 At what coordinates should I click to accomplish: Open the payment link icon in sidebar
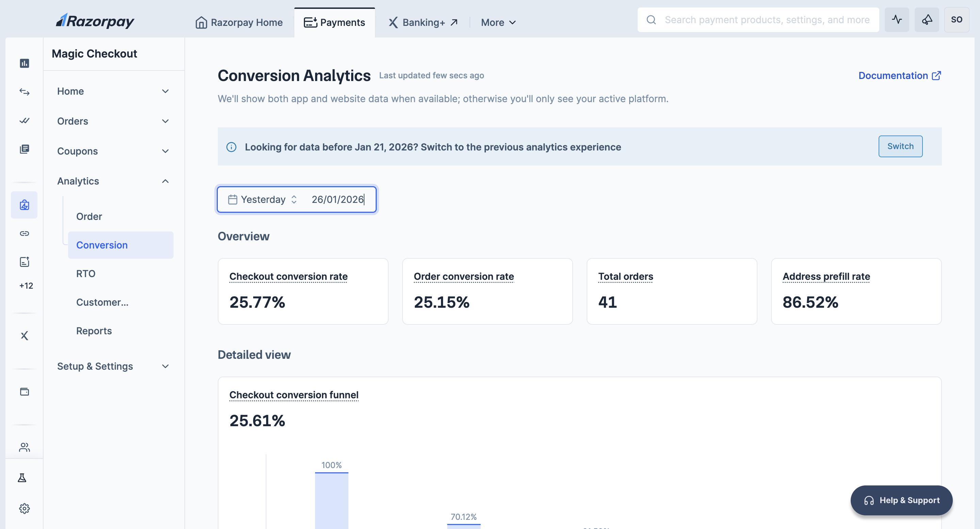tap(24, 233)
